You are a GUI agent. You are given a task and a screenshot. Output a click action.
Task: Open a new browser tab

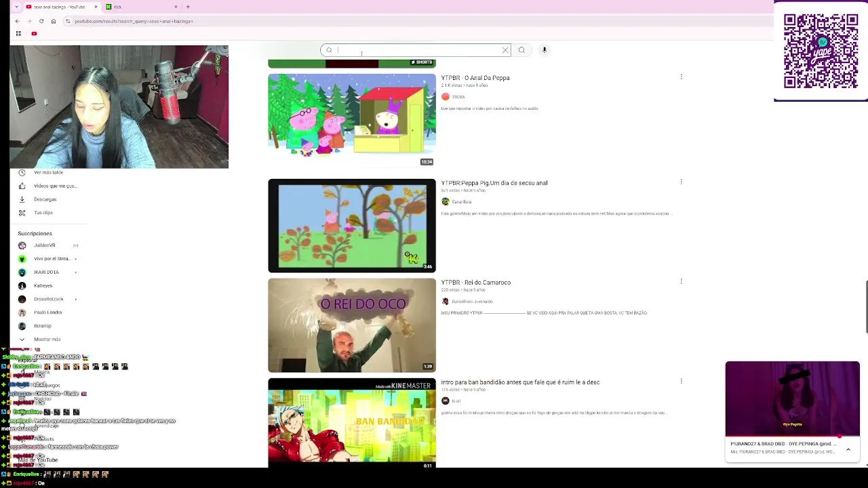(x=188, y=7)
